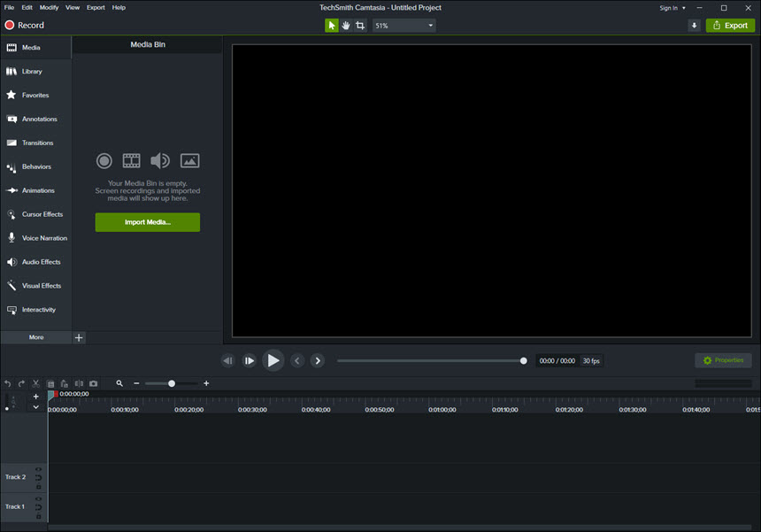Open the Annotations tab
This screenshot has width=761, height=532.
tap(36, 119)
